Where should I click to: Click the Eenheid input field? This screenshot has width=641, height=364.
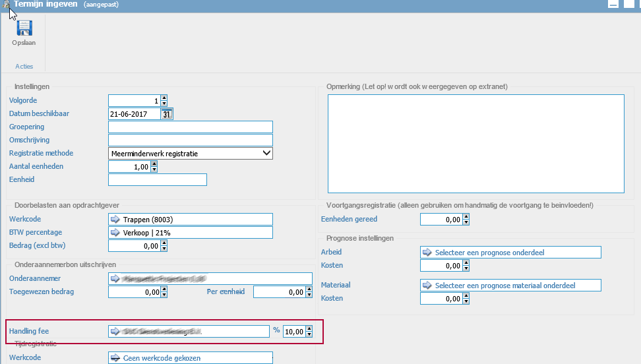pyautogui.click(x=157, y=180)
